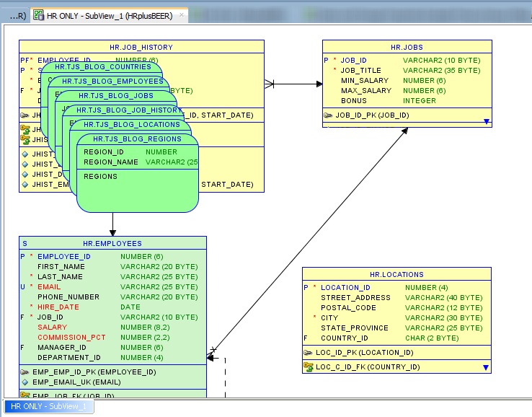Click the REGIONS source table label
The width and height of the screenshot is (532, 417).
point(100,177)
